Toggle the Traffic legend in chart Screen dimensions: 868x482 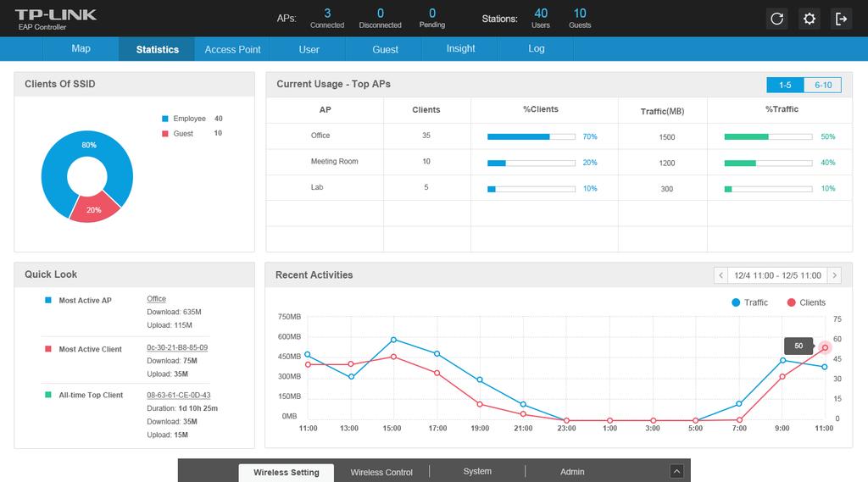(x=749, y=302)
